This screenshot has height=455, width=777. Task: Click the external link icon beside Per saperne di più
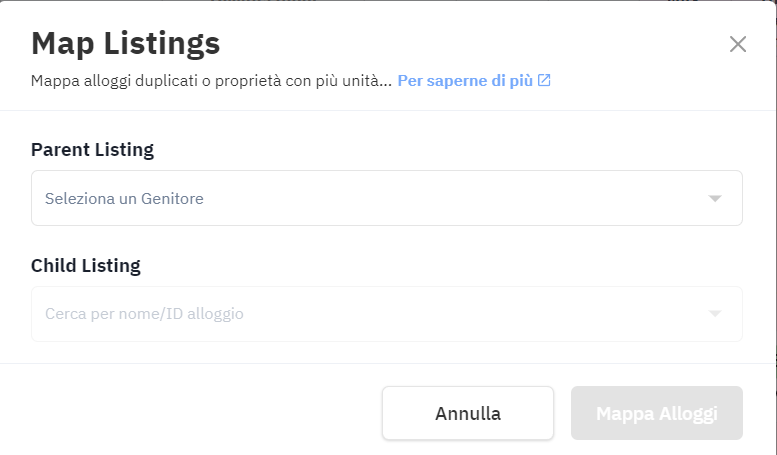(x=544, y=80)
